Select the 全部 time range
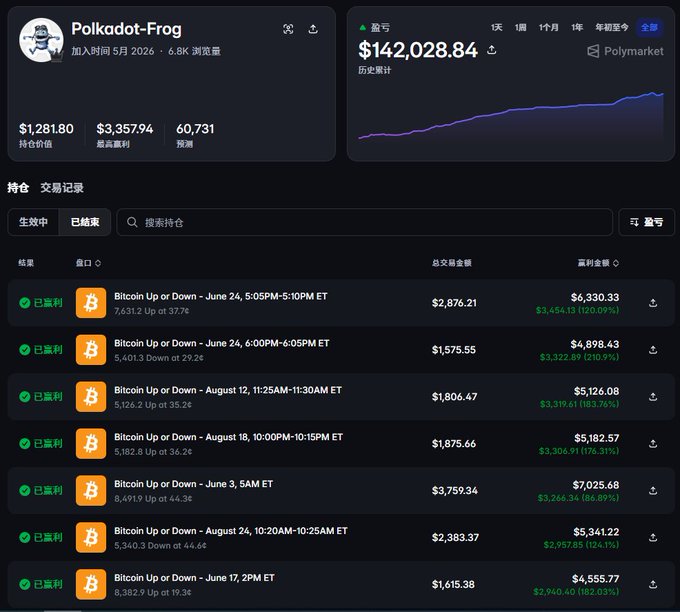The height and width of the screenshot is (612, 680). coord(649,27)
